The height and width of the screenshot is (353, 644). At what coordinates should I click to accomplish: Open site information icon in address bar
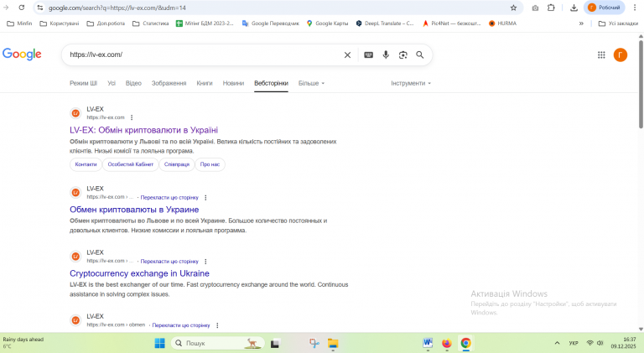[40, 8]
